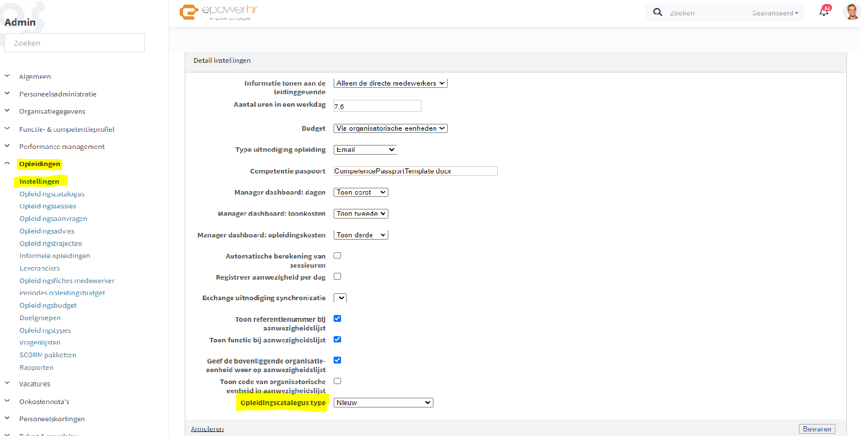Uncheck Toon referentienummer bij aanwezigheidslijst
Viewport: 868px width, 436px height.
(x=337, y=318)
